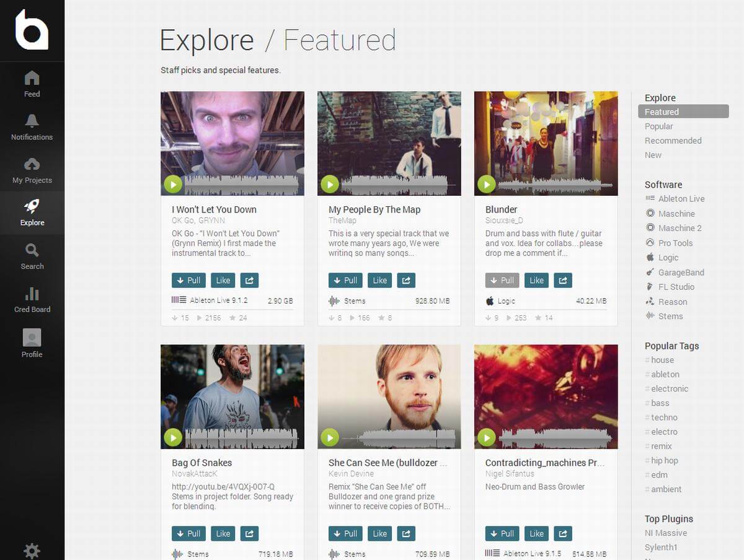Share the My People By The Map track
The image size is (744, 560).
click(x=406, y=280)
